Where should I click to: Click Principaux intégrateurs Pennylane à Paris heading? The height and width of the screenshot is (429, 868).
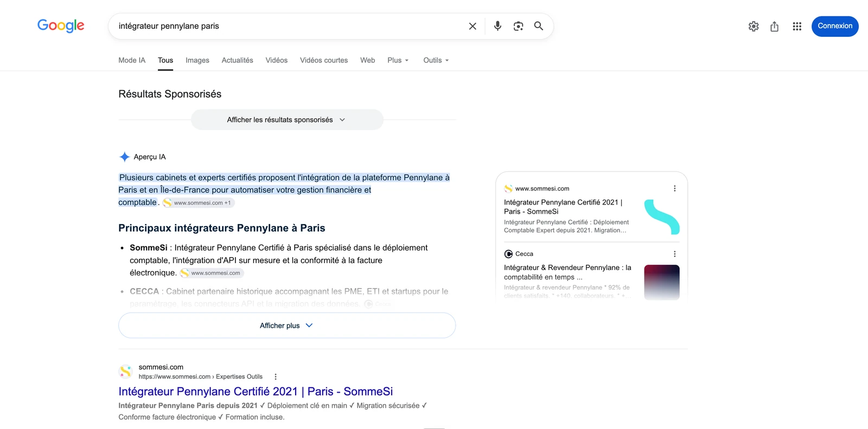tap(222, 228)
